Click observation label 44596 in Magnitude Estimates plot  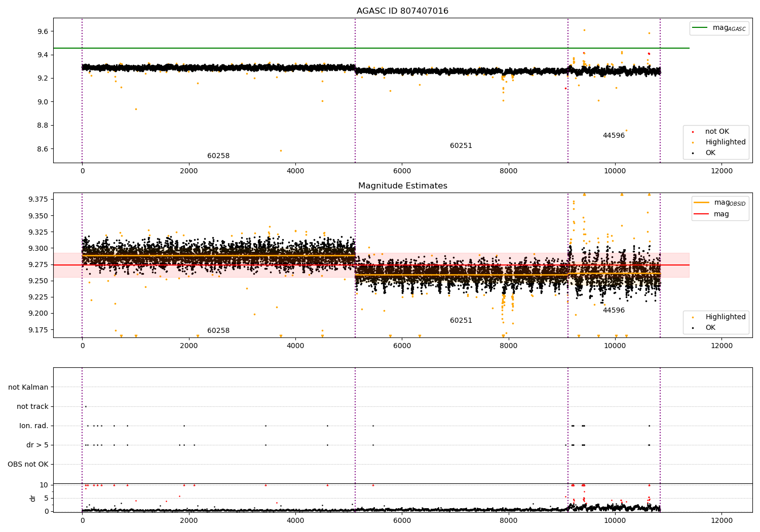(x=614, y=311)
